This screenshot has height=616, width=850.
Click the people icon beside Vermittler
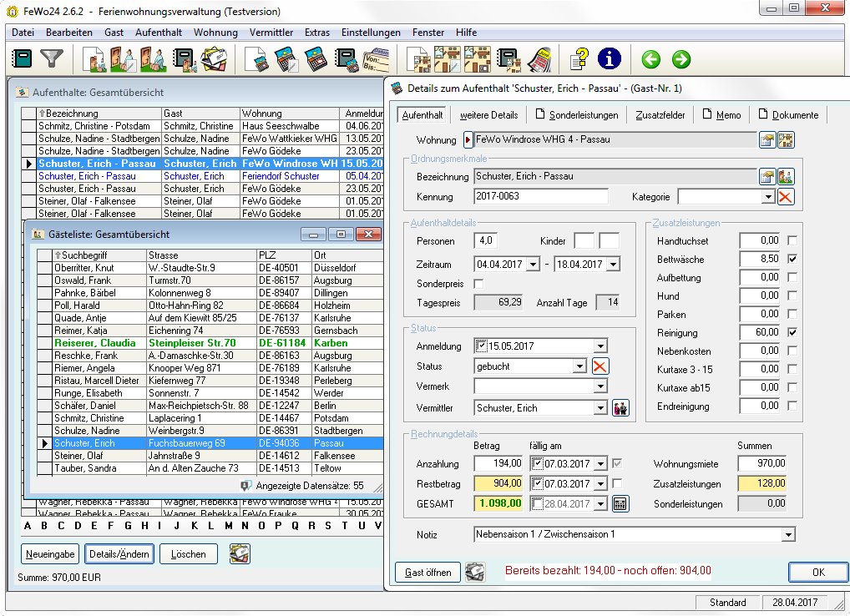click(620, 408)
